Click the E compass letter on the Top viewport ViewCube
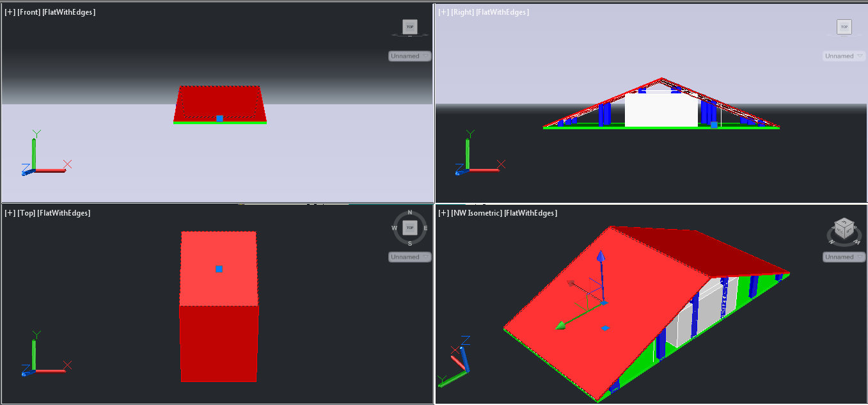 point(425,228)
